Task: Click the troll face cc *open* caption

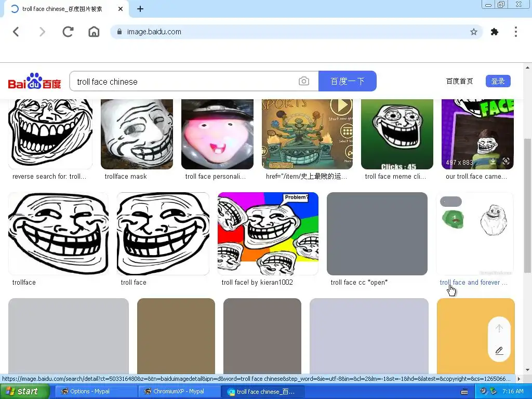Action: [x=359, y=282]
